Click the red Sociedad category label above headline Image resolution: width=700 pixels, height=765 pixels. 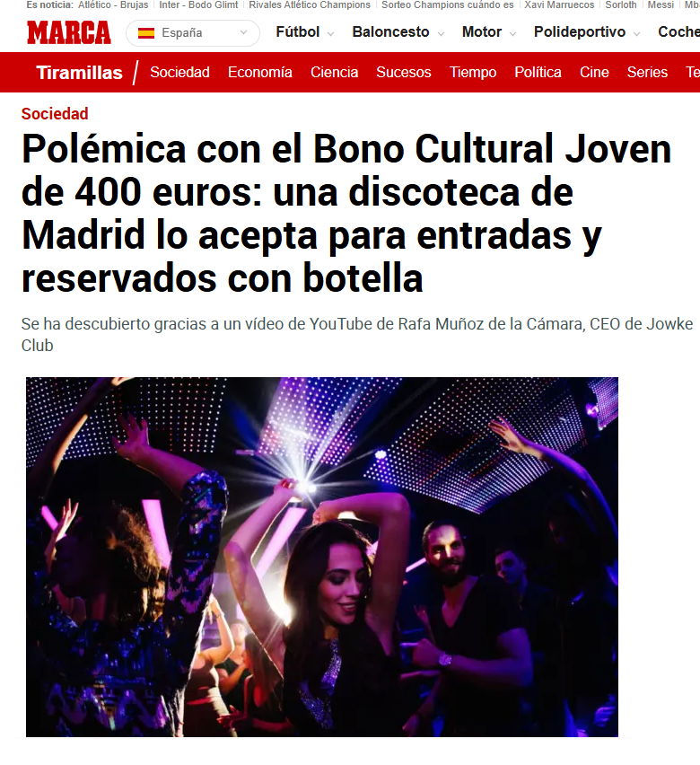point(55,114)
